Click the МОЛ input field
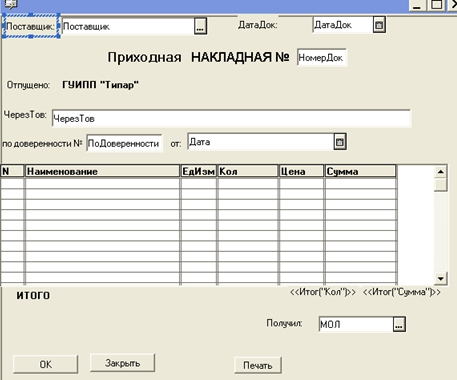The width and height of the screenshot is (457, 380). (356, 324)
